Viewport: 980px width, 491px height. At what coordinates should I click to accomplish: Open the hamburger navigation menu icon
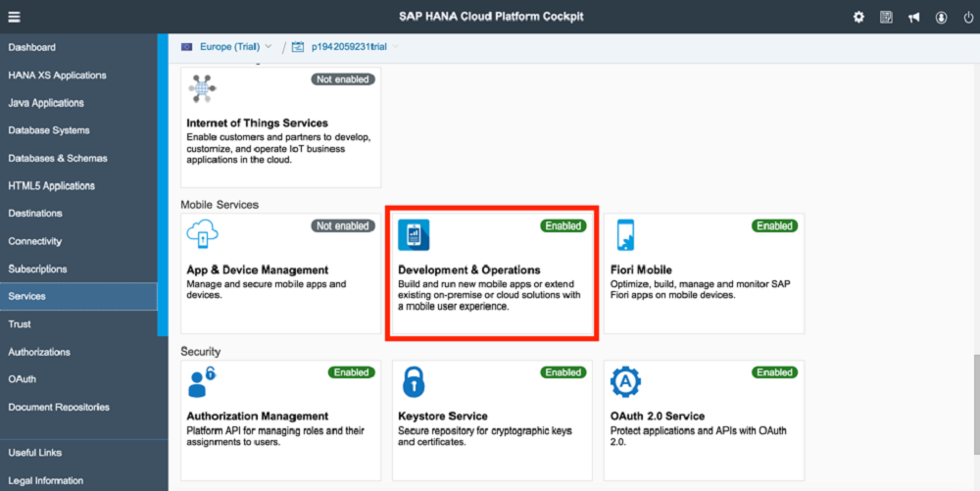click(14, 17)
